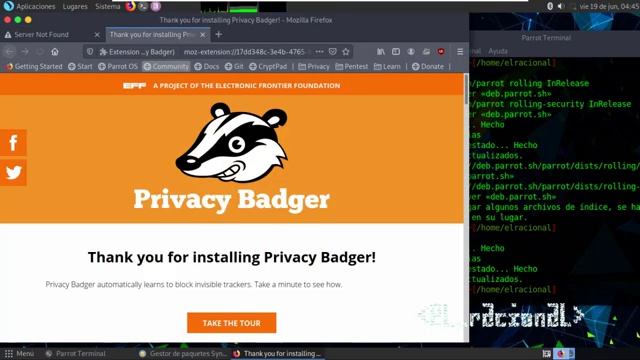The image size is (640, 360).
Task: Click the second launcher icon in top panel
Action: (x=143, y=6)
